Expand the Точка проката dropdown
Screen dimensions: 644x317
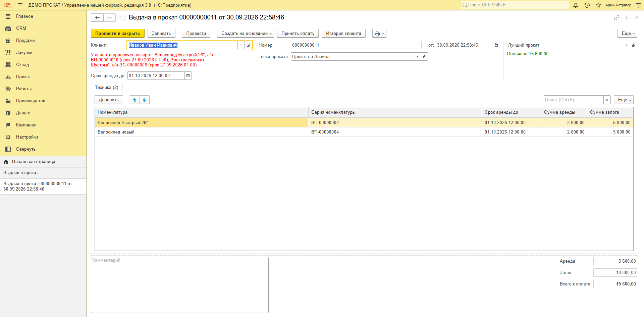(x=417, y=57)
